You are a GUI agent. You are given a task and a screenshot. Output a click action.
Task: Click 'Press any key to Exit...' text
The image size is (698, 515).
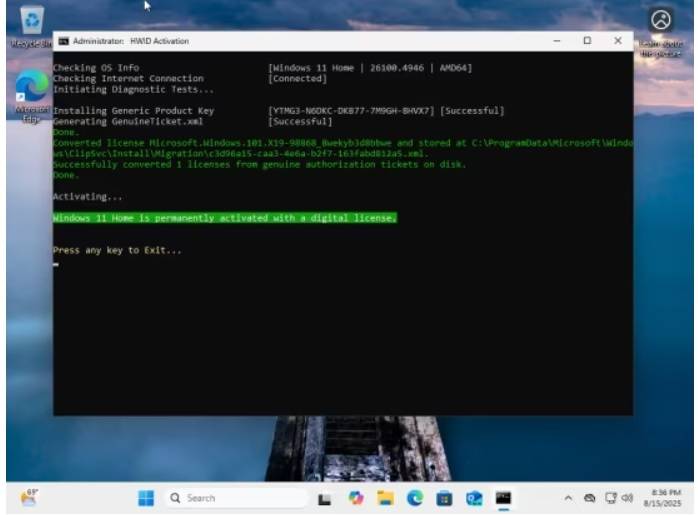click(117, 251)
